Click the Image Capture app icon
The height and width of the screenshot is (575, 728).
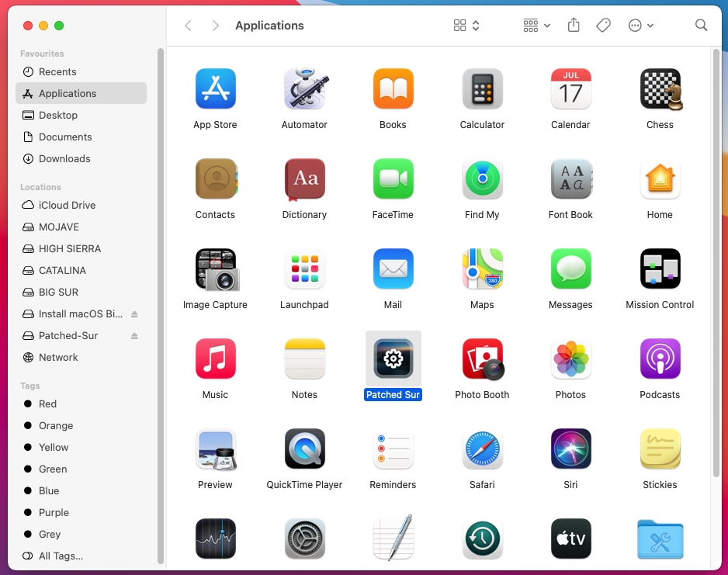pos(217,269)
